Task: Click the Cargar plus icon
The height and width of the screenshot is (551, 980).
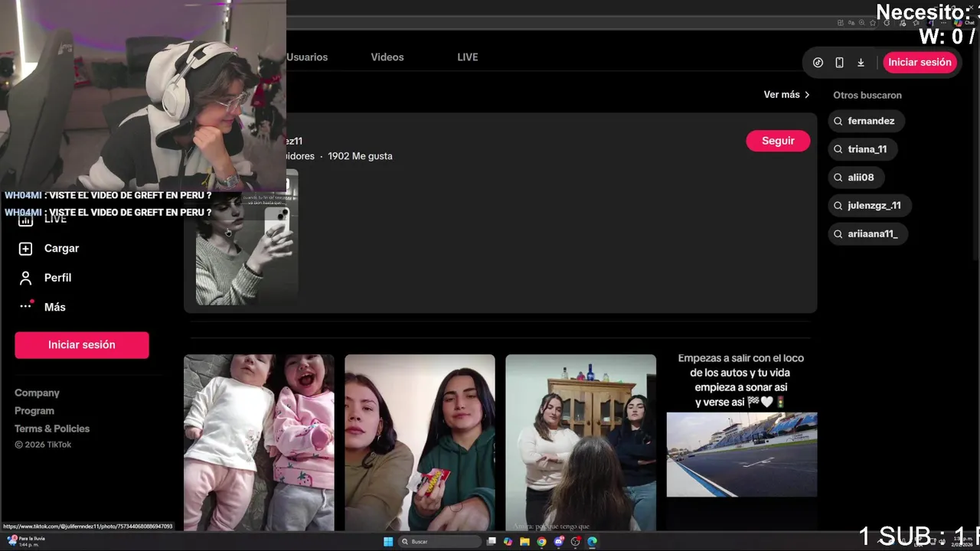Action: click(x=25, y=249)
